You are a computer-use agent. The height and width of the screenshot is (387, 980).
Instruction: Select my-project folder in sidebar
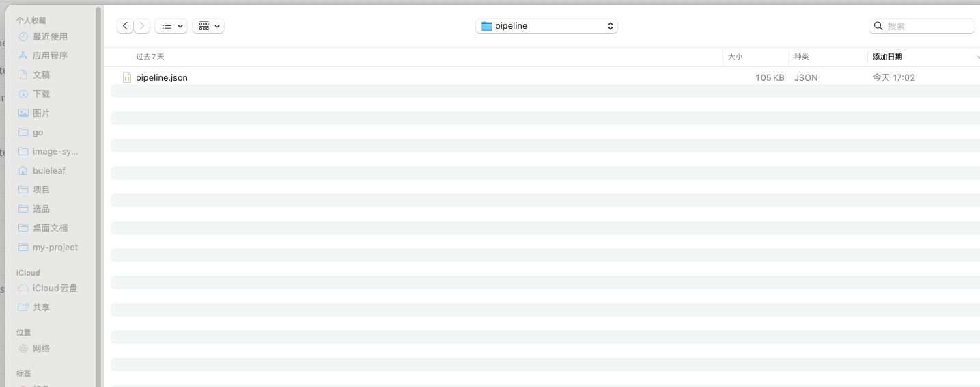pos(55,248)
